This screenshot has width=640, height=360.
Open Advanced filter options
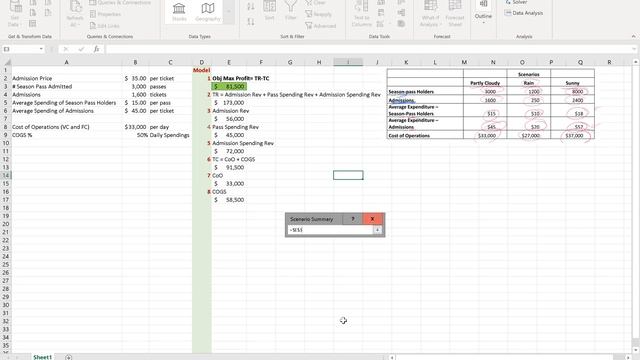320,26
